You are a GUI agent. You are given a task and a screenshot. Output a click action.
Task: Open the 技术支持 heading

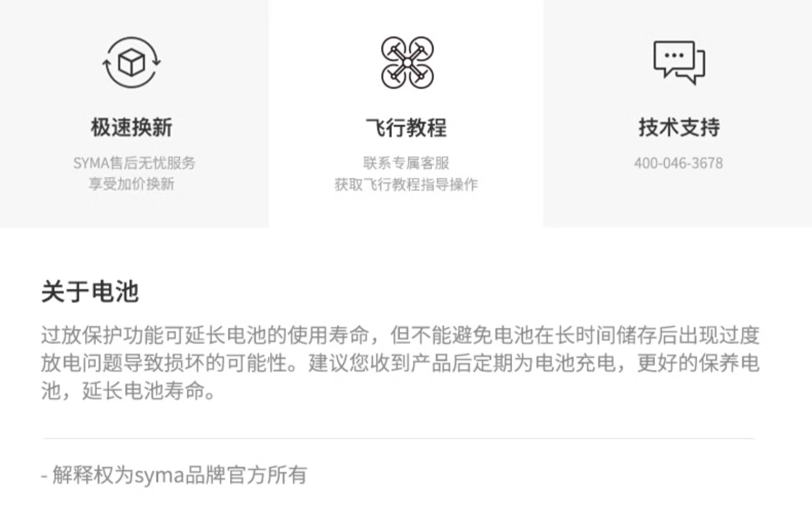click(679, 128)
